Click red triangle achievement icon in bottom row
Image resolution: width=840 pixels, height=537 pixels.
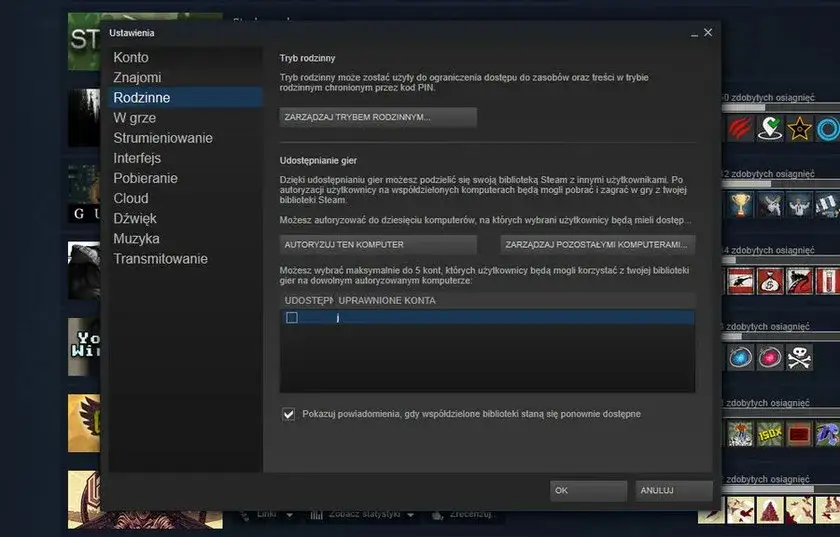pos(770,510)
